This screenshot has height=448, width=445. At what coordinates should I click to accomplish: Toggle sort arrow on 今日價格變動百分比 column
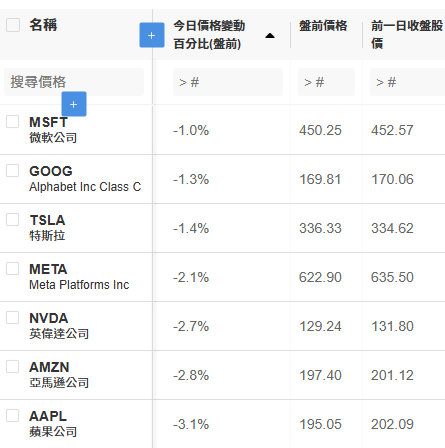click(270, 36)
